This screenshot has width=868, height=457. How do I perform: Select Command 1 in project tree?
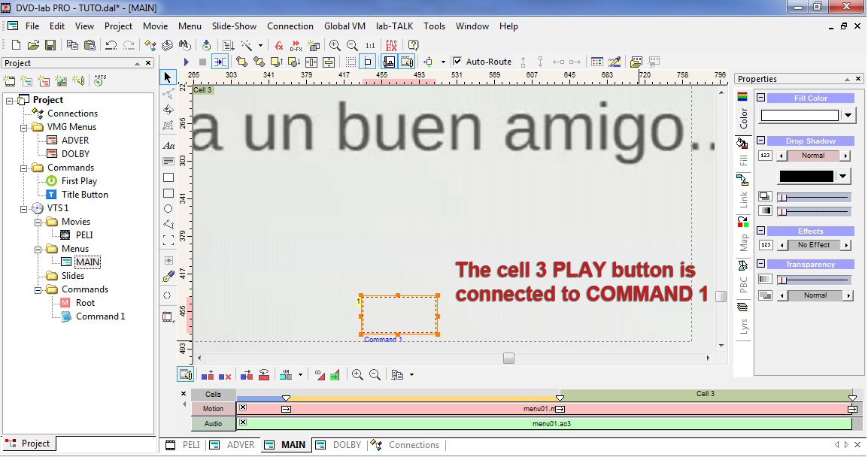click(x=100, y=316)
